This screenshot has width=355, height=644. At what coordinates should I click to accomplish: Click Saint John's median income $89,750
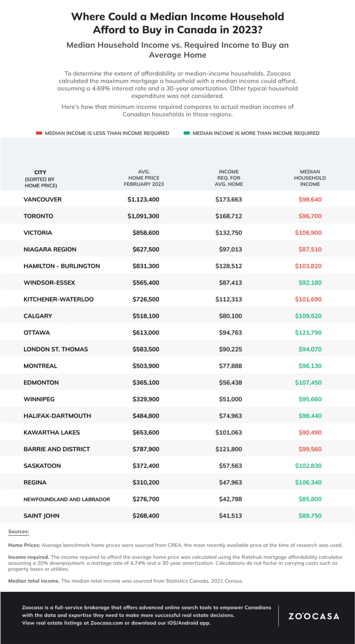pyautogui.click(x=310, y=515)
